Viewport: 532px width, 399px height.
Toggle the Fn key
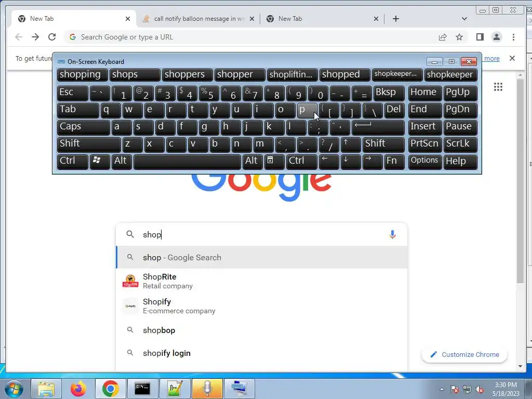click(x=394, y=162)
